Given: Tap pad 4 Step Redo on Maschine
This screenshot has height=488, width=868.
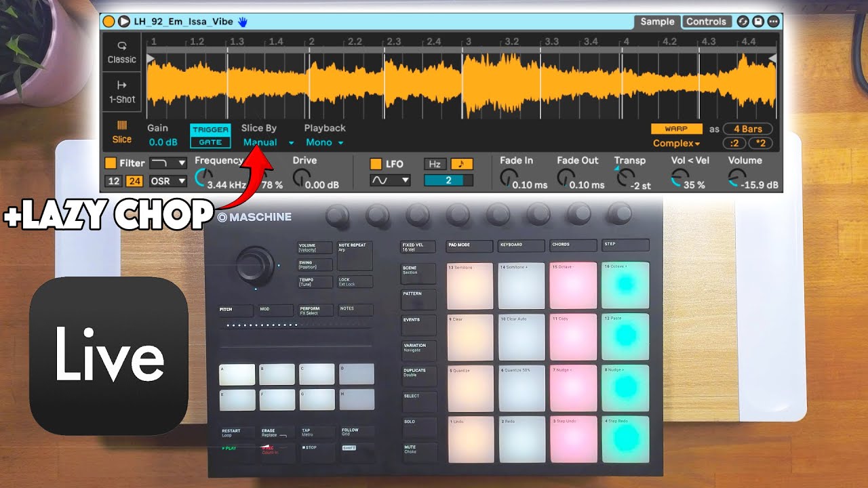Looking at the screenshot, I should click(x=626, y=440).
